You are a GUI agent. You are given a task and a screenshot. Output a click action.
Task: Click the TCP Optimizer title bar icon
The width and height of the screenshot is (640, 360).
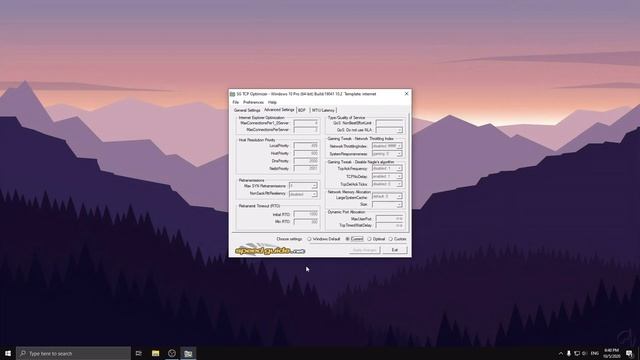click(x=233, y=94)
